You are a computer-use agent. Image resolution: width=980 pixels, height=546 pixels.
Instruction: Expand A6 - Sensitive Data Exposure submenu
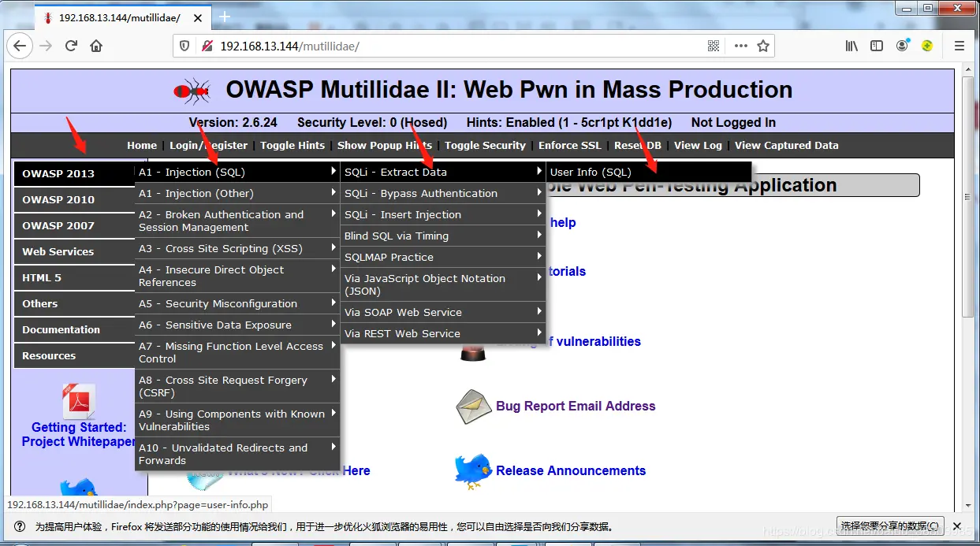coord(237,325)
